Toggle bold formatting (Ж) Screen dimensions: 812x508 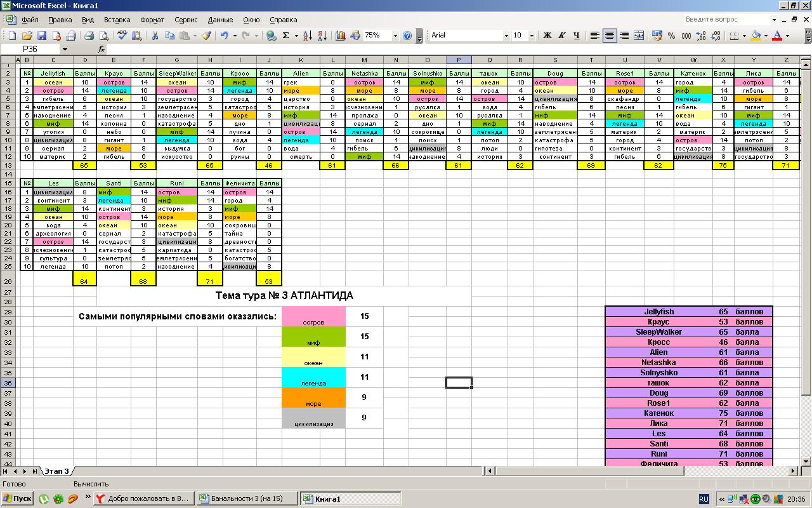[x=547, y=36]
